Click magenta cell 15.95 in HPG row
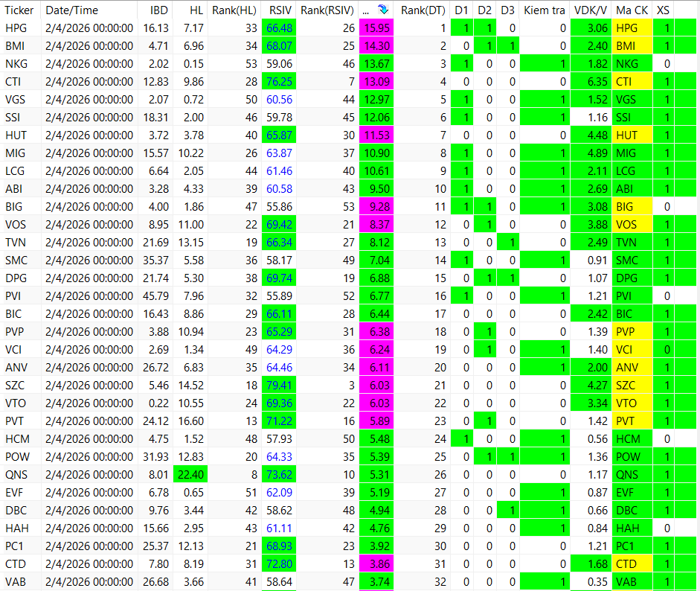This screenshot has height=591, width=700. click(x=376, y=28)
